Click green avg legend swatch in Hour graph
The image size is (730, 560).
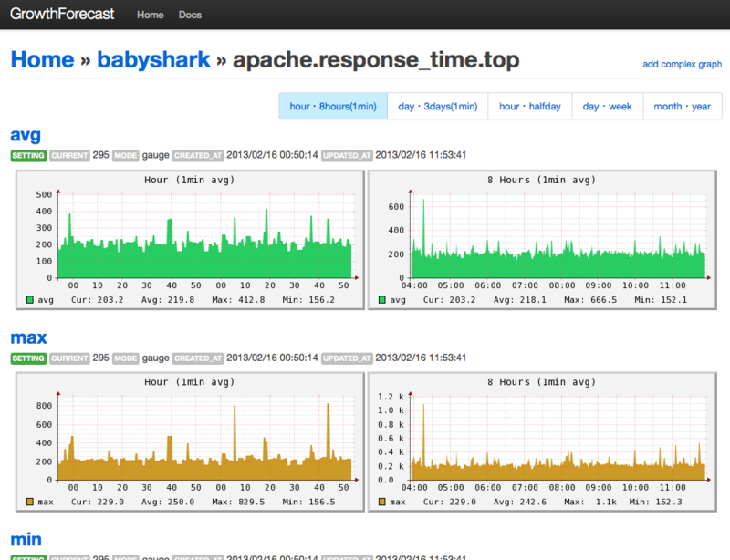[30, 300]
